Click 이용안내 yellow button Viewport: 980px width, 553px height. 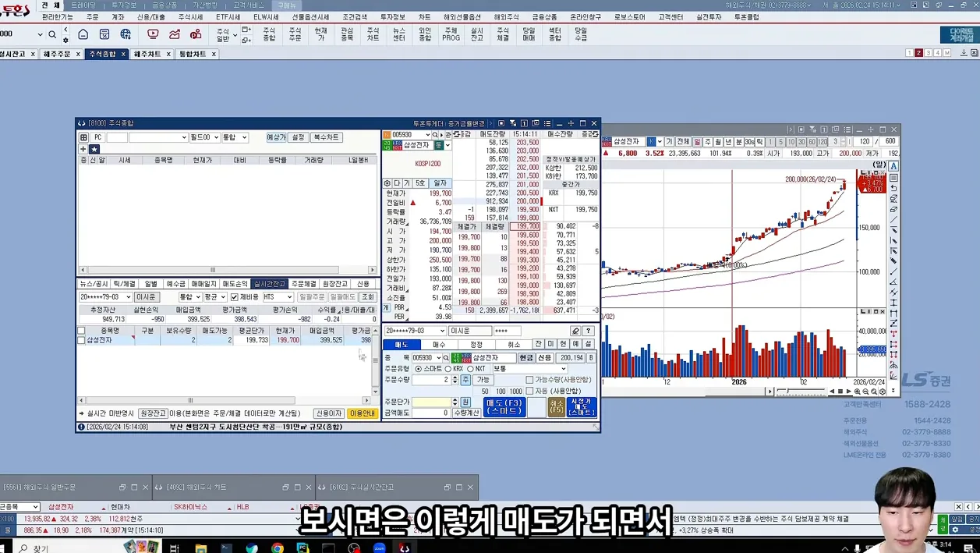pos(363,413)
